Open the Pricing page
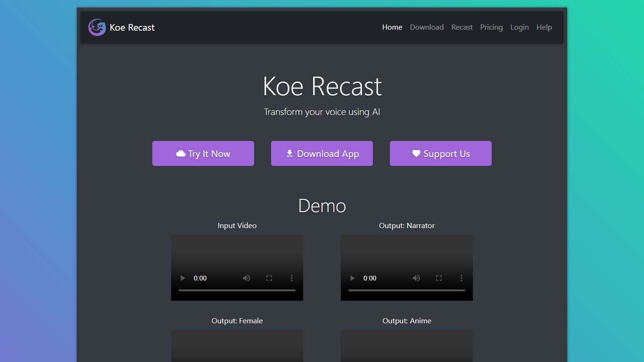Image resolution: width=644 pixels, height=362 pixels. (492, 27)
